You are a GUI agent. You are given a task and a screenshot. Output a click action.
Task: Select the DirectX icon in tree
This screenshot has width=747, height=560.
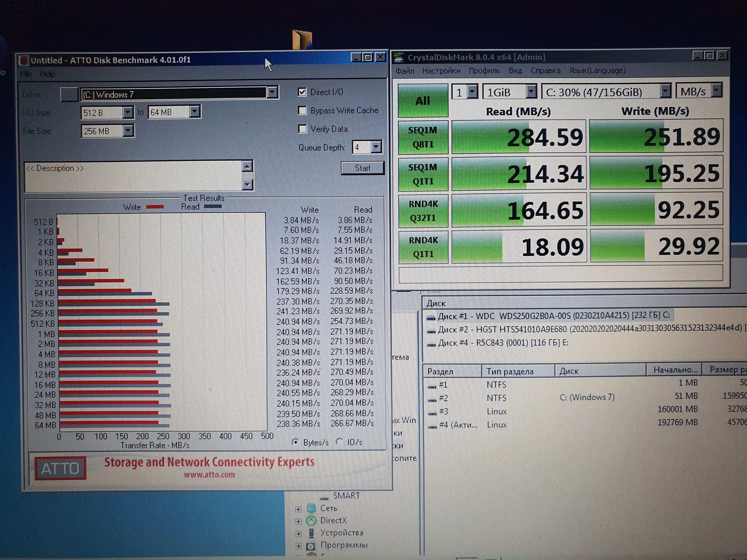click(311, 521)
